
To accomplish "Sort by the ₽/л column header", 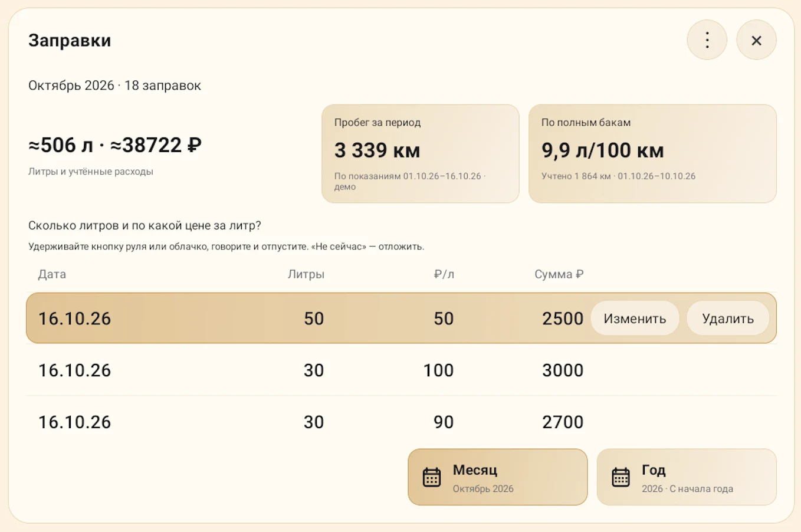I will (444, 274).
